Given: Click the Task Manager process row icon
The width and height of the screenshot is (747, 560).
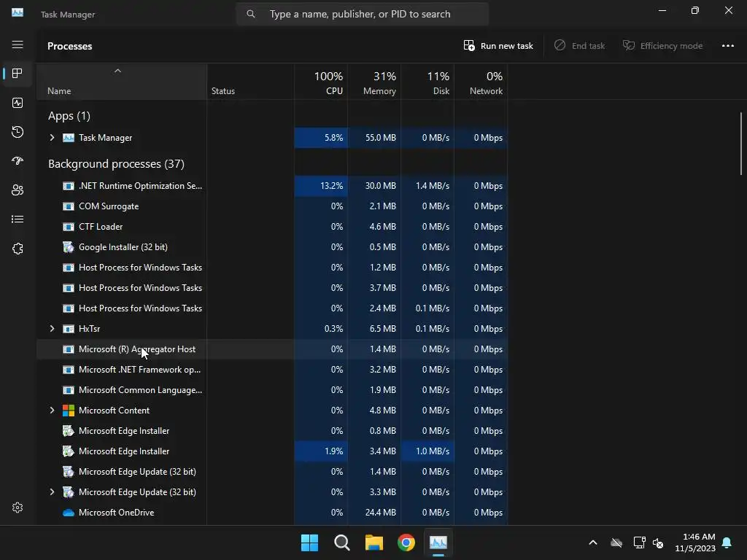Looking at the screenshot, I should (x=69, y=138).
